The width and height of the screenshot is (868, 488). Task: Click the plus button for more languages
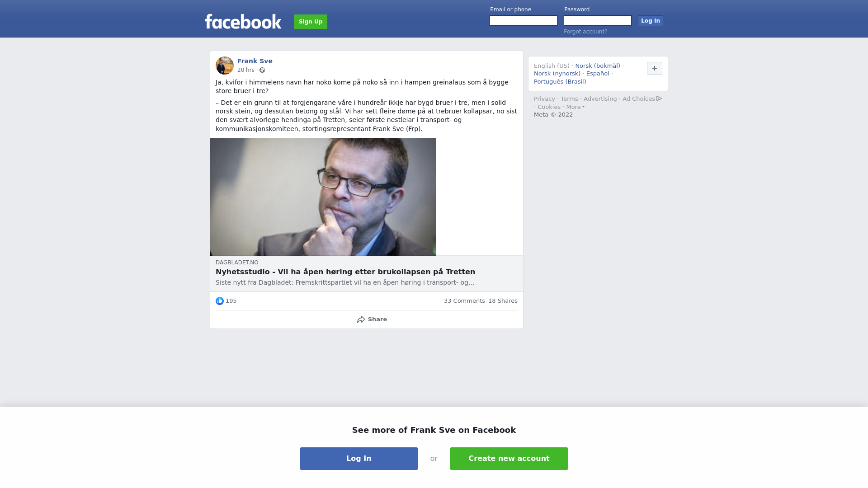coord(655,68)
